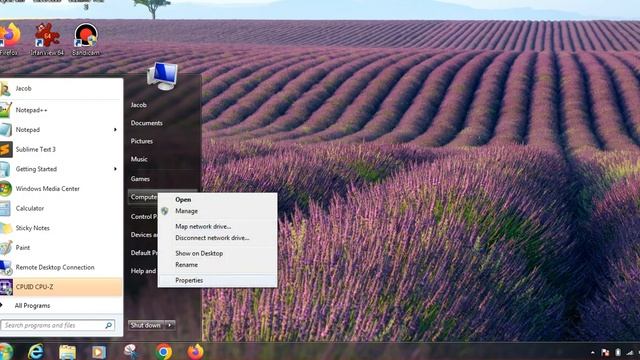Open Music from the Start menu
The image size is (640, 360).
139,159
